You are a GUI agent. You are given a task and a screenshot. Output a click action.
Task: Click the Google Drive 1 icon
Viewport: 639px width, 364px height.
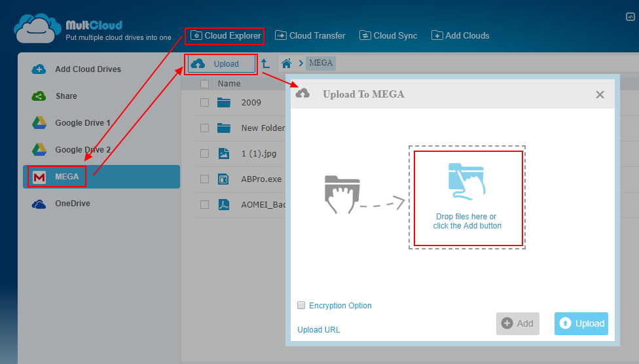tap(39, 122)
